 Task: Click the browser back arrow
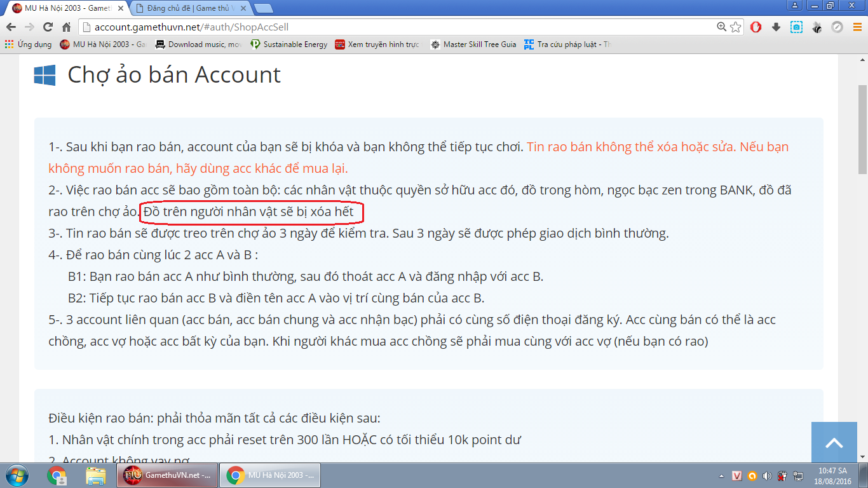coord(11,27)
